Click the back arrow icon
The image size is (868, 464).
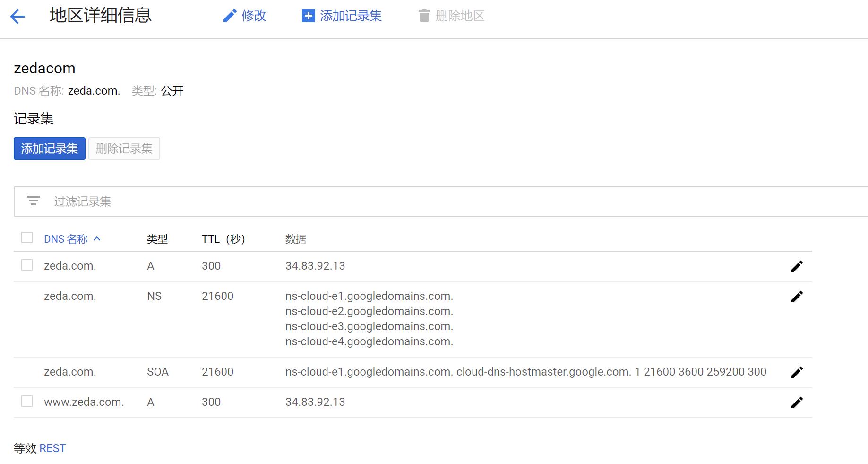point(17,17)
